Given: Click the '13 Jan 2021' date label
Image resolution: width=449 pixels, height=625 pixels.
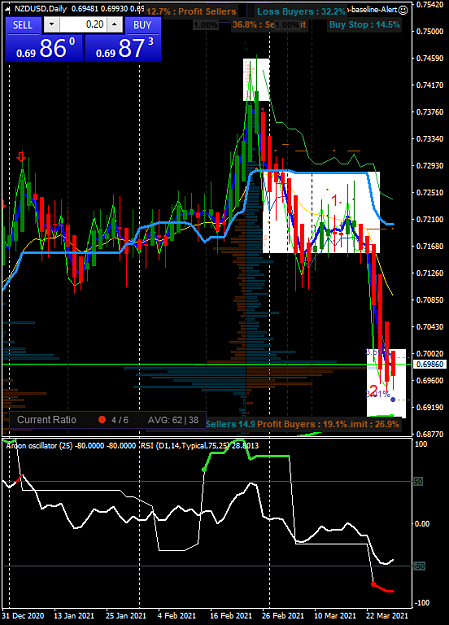Looking at the screenshot, I should pos(74,616).
